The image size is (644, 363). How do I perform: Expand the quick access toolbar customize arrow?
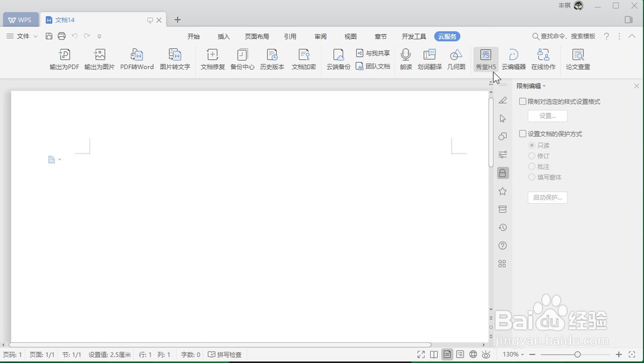tap(99, 36)
